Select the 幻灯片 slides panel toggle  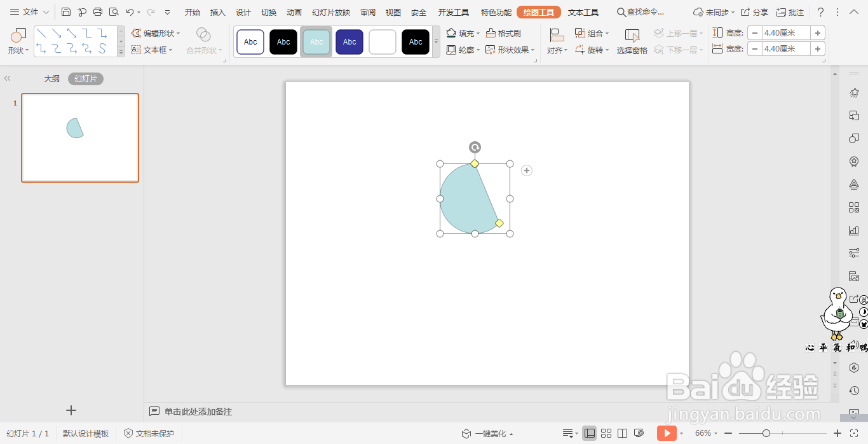tap(86, 79)
